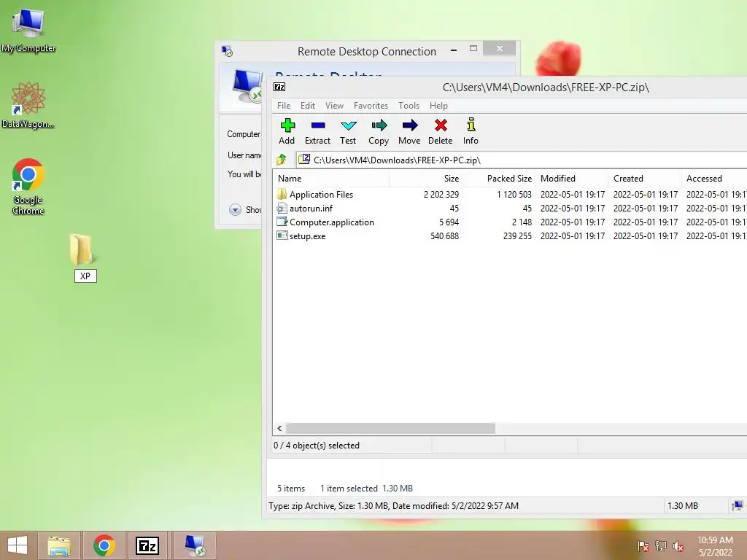
Task: Expand Show Options in Remote Desktop window
Action: point(235,209)
